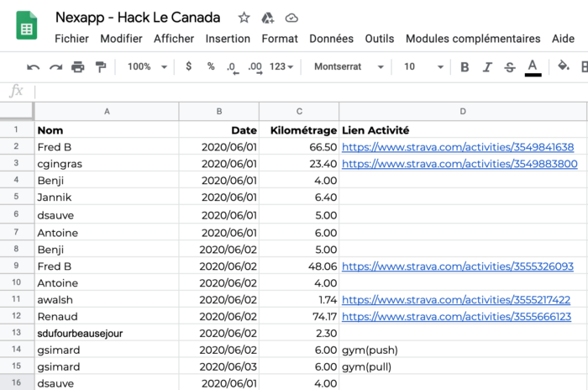Open the text color picker

[x=533, y=67]
